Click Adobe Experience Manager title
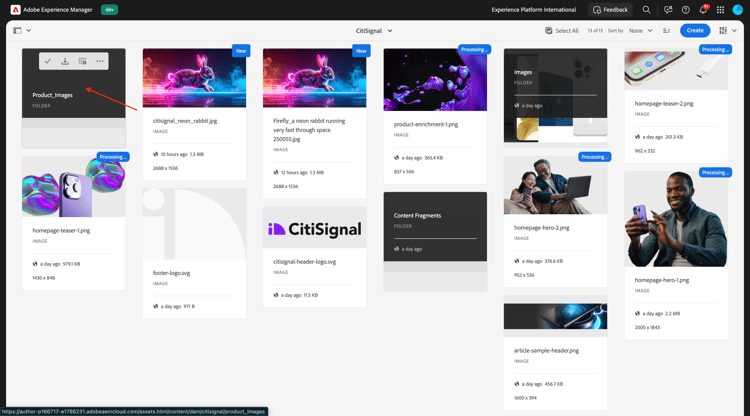This screenshot has height=416, width=750. 58,10
